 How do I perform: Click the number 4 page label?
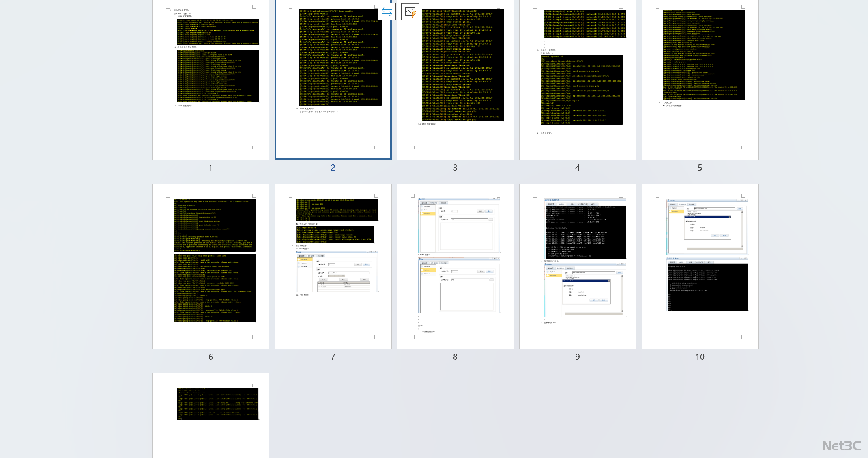point(578,168)
